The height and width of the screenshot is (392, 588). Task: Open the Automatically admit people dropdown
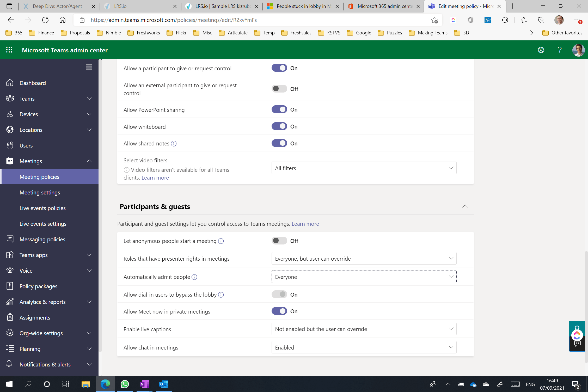coord(364,277)
